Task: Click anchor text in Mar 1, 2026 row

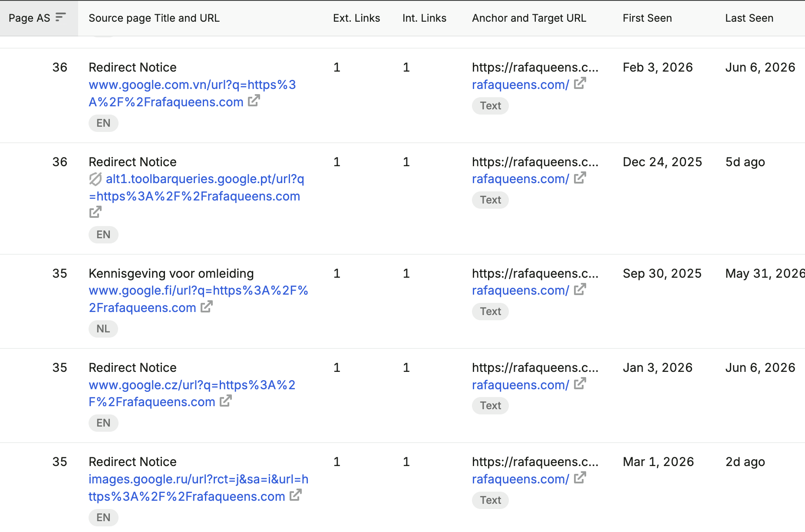Action: coord(535,462)
